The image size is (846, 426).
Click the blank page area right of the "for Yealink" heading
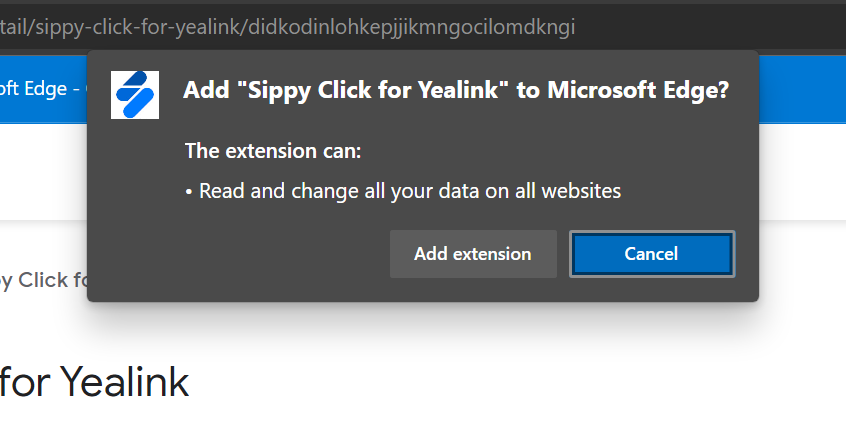pos(500,382)
